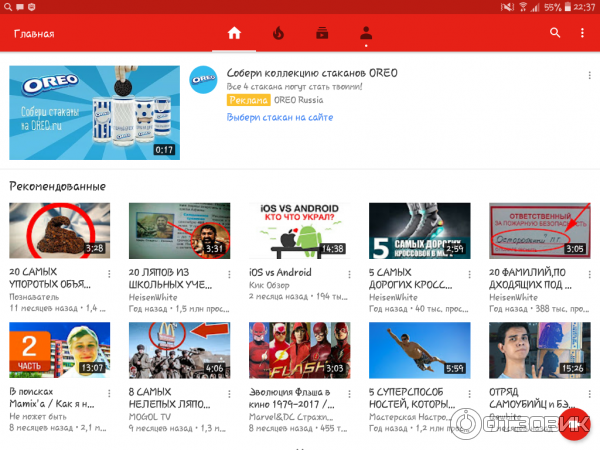Screen dimensions: 600x450
Task: Play the OREO ad video thumbnail
Action: 94,112
